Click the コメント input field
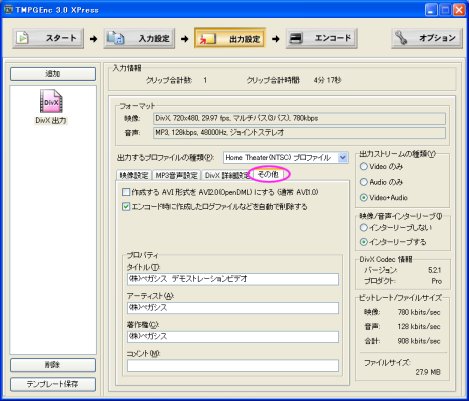This screenshot has width=469, height=401. pos(233,366)
